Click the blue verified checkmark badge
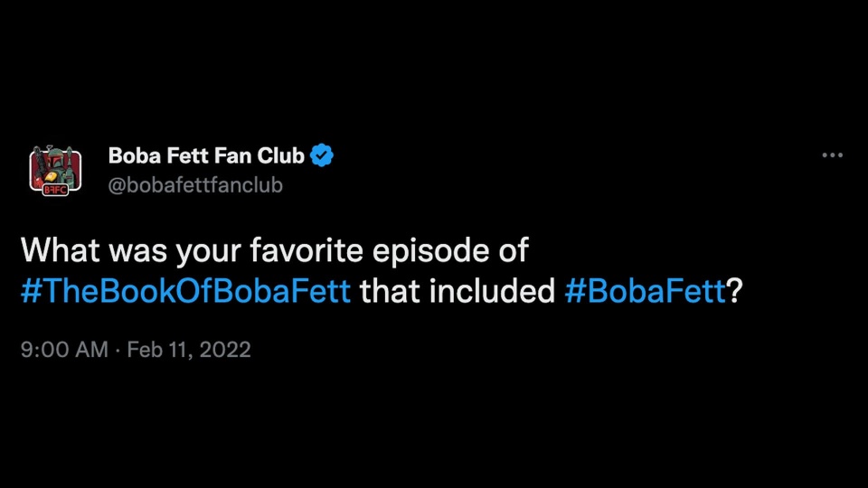The height and width of the screenshot is (488, 868). pyautogui.click(x=322, y=155)
